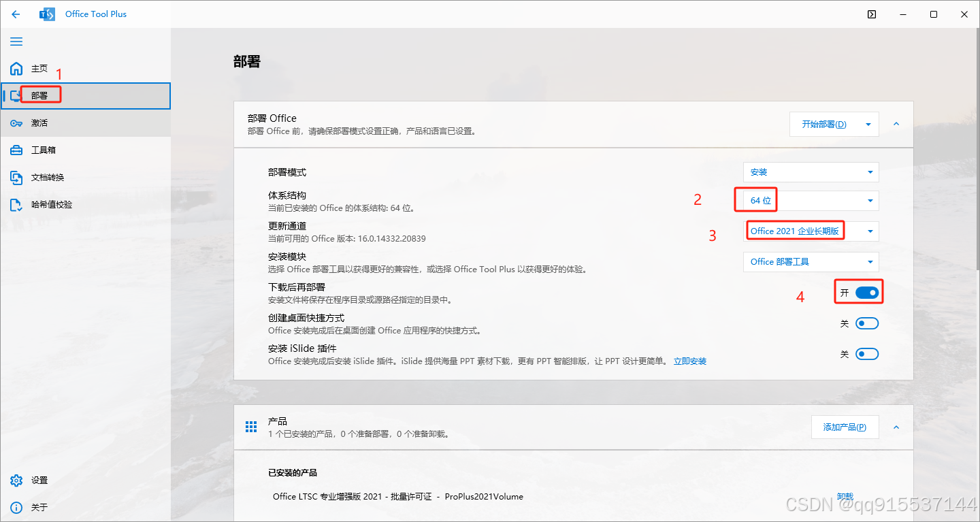Viewport: 980px width, 522px height.
Task: Open the 工具箱 page
Action: [x=85, y=150]
